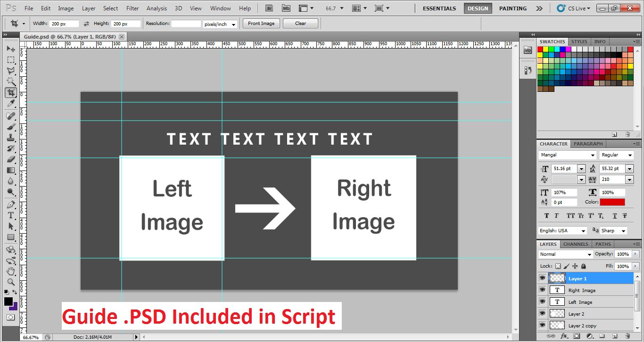
Task: Open the Mangal font family dropdown
Action: [x=568, y=155]
